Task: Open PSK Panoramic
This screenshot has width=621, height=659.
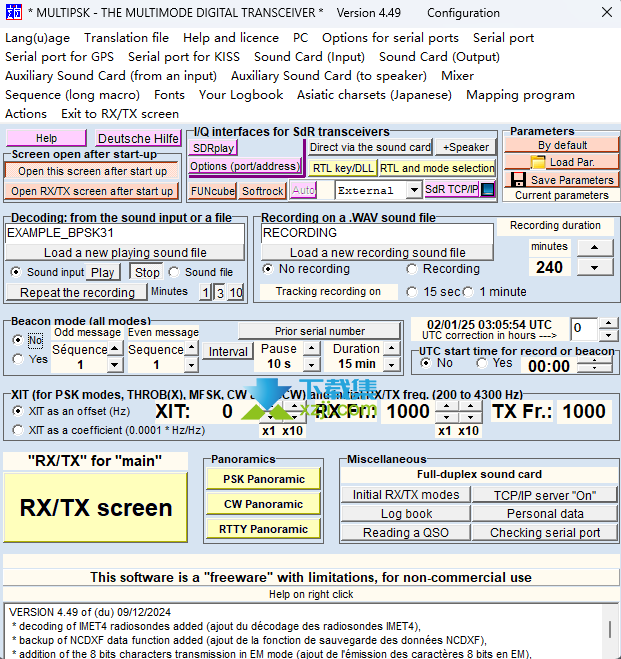Action: 263,479
